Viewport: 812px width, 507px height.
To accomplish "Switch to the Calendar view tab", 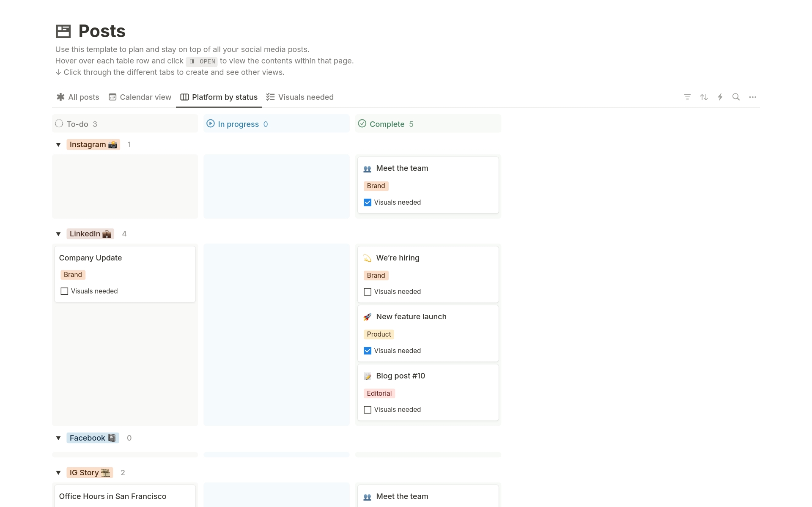I will click(x=140, y=97).
